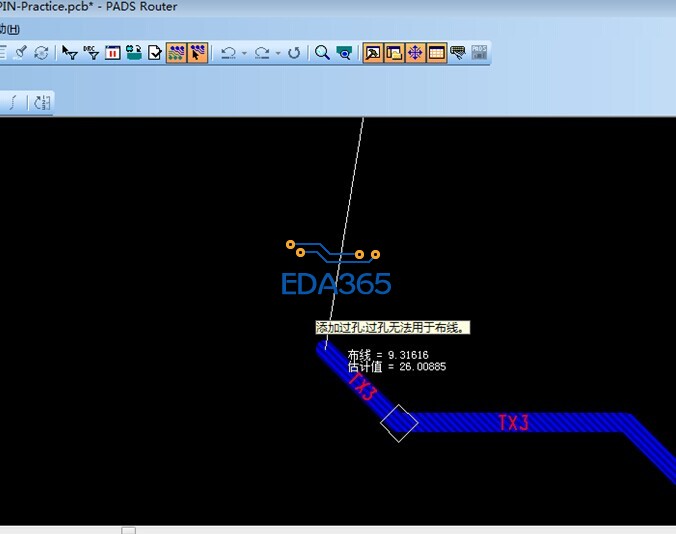Click the document checkmark icon
The image size is (676, 534).
point(154,53)
